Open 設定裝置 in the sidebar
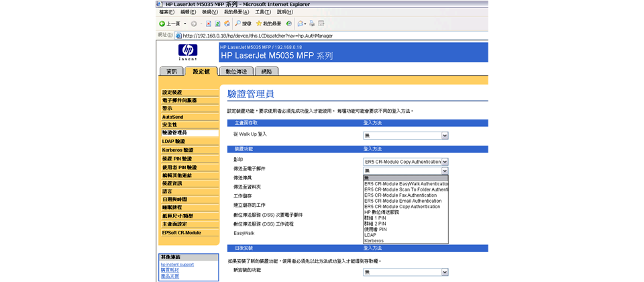The image size is (644, 282). (190, 93)
